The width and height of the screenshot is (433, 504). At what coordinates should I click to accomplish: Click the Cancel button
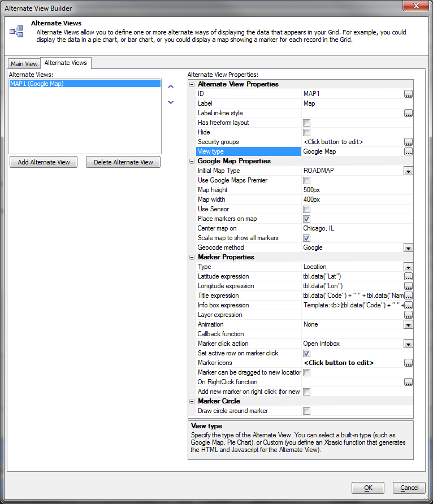409,488
